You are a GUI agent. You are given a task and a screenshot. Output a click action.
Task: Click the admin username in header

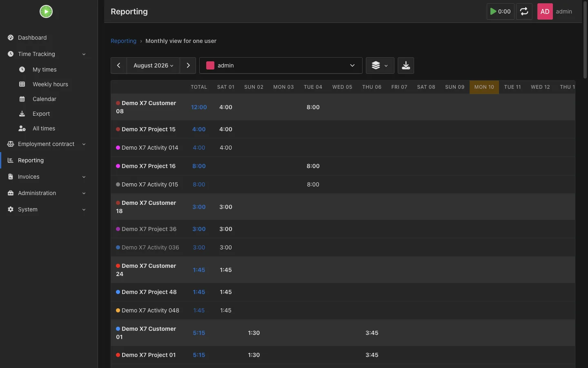coord(564,11)
